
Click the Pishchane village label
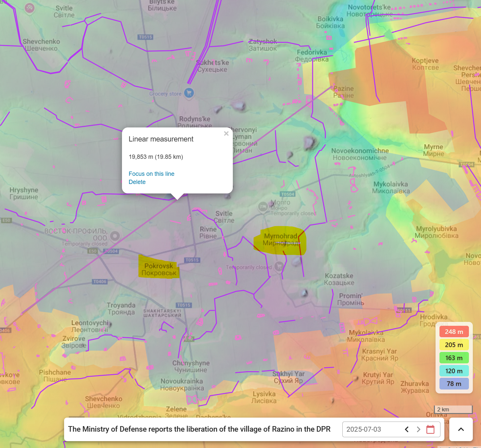click(55, 376)
